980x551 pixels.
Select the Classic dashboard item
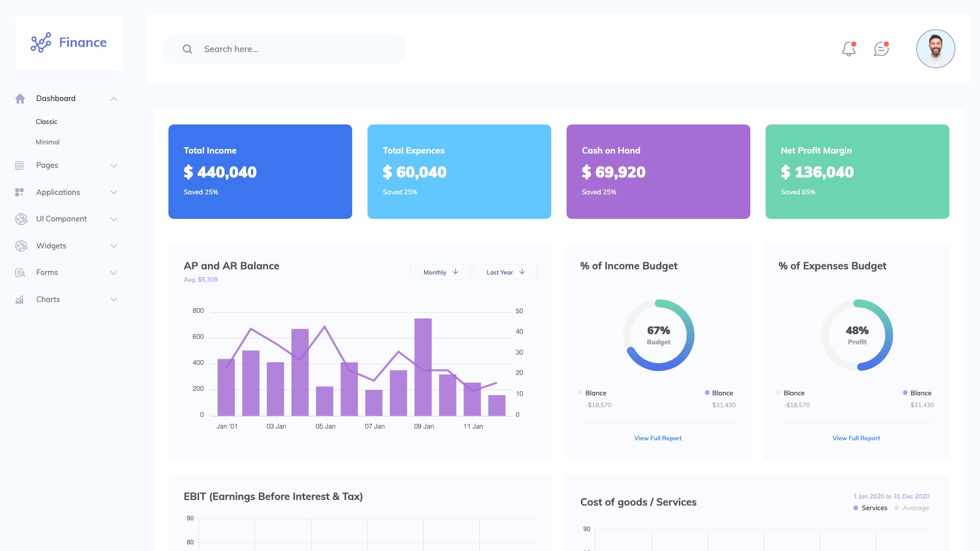[x=46, y=121]
